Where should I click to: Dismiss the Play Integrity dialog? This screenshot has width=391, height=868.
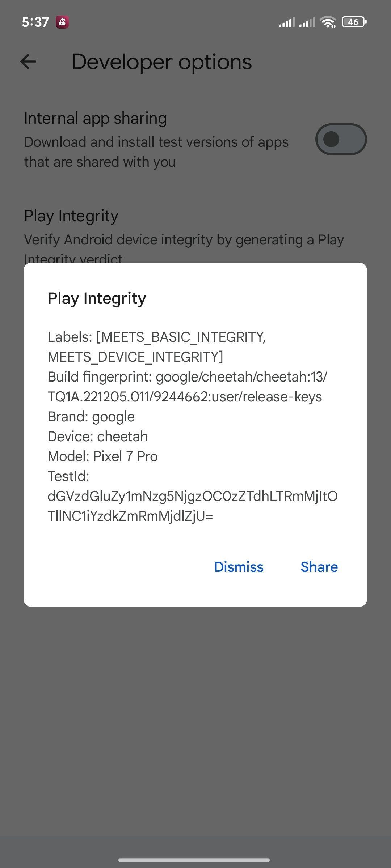point(239,567)
